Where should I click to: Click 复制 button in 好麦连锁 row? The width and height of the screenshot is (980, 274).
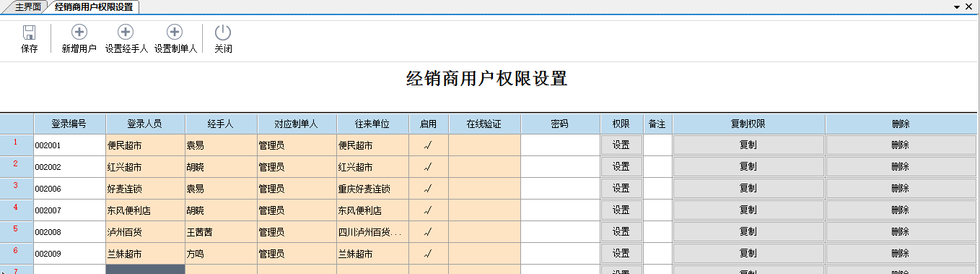coord(748,189)
